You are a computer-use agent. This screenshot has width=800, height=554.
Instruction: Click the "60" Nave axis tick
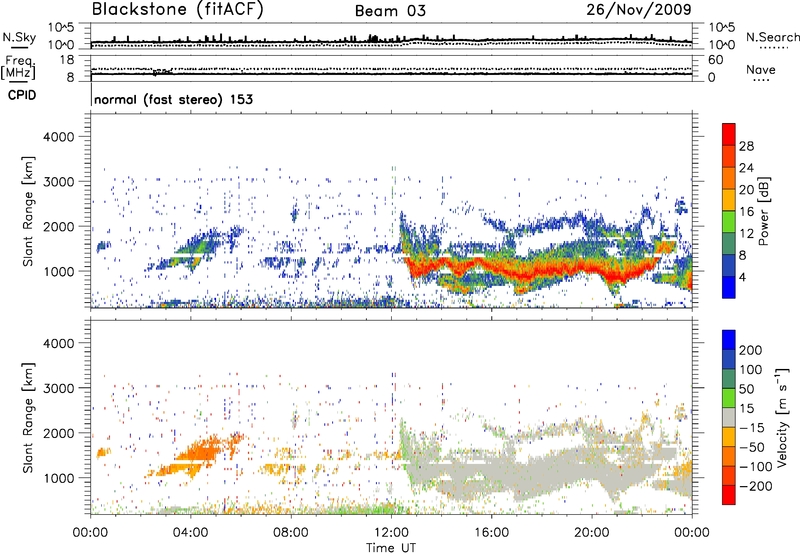click(x=715, y=60)
